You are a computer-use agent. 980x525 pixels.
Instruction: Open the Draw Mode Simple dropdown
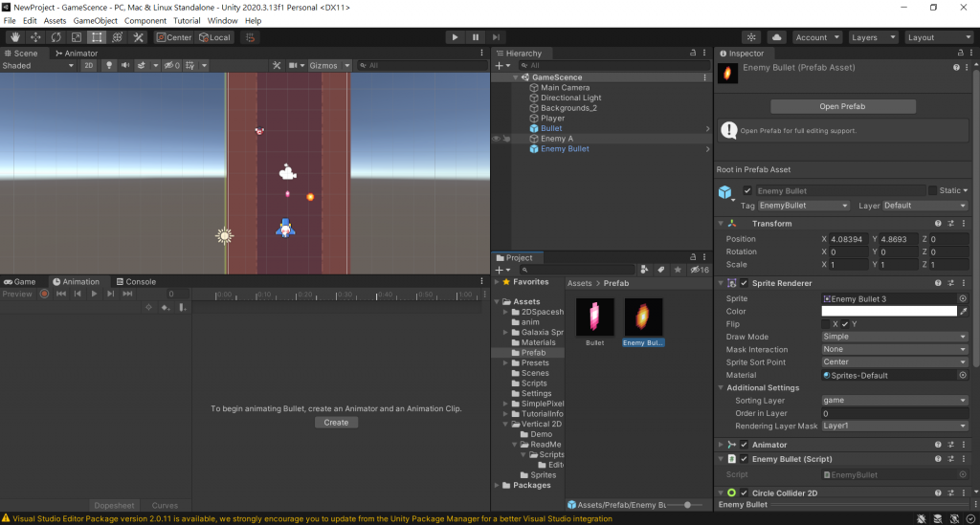[895, 337]
